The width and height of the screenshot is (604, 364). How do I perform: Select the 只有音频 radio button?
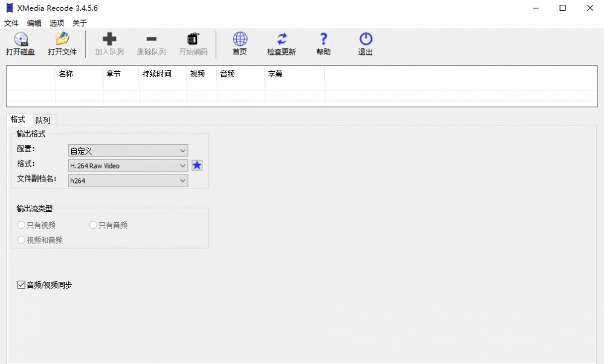(x=92, y=225)
